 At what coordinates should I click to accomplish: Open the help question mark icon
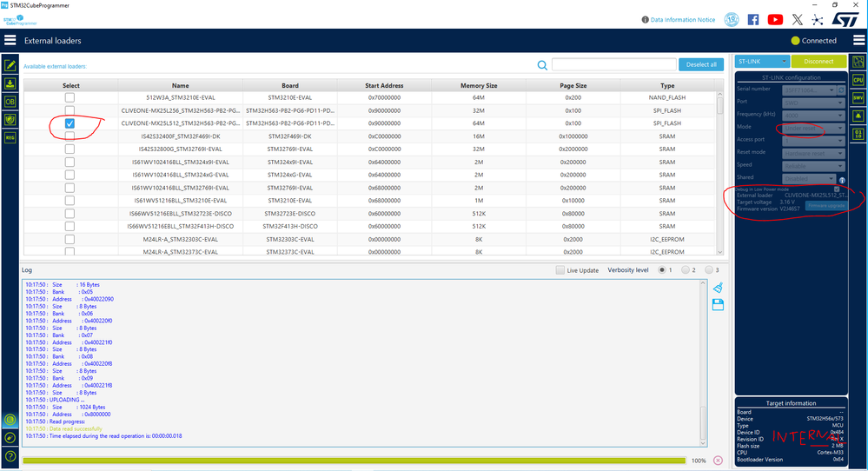point(10,456)
